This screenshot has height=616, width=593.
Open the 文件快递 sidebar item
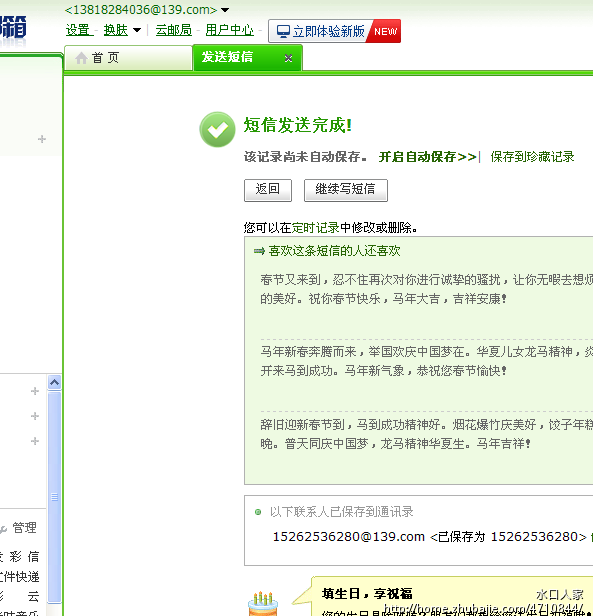[20, 577]
